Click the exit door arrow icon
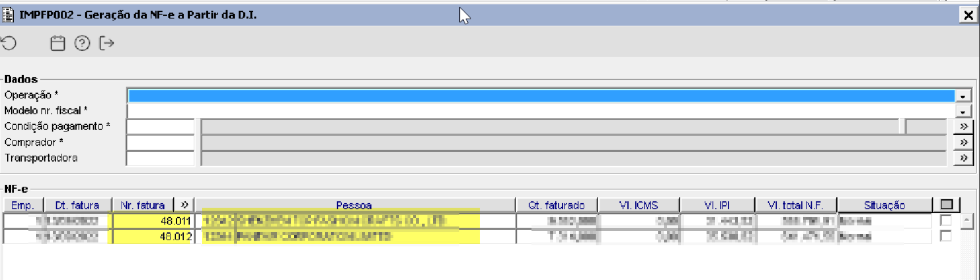 click(107, 43)
